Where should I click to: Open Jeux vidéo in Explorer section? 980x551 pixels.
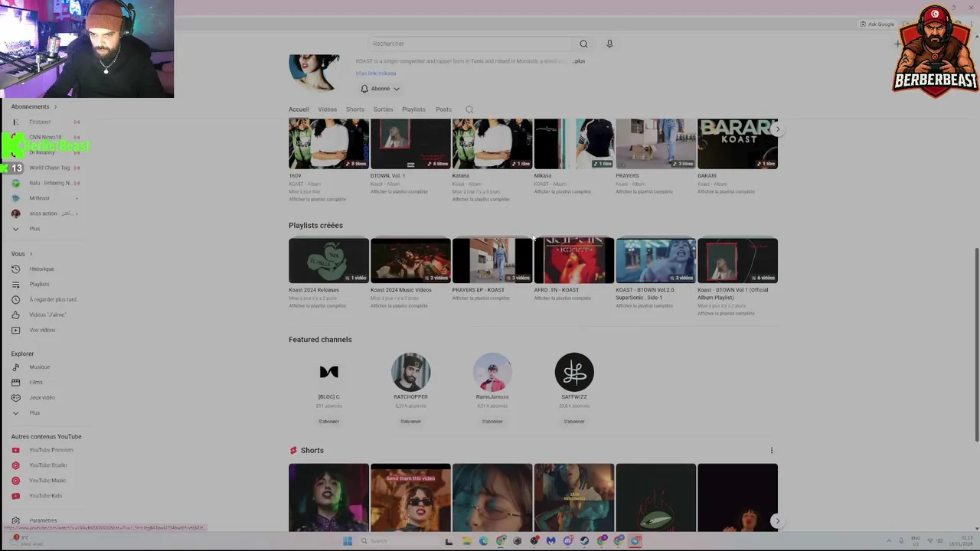point(41,397)
